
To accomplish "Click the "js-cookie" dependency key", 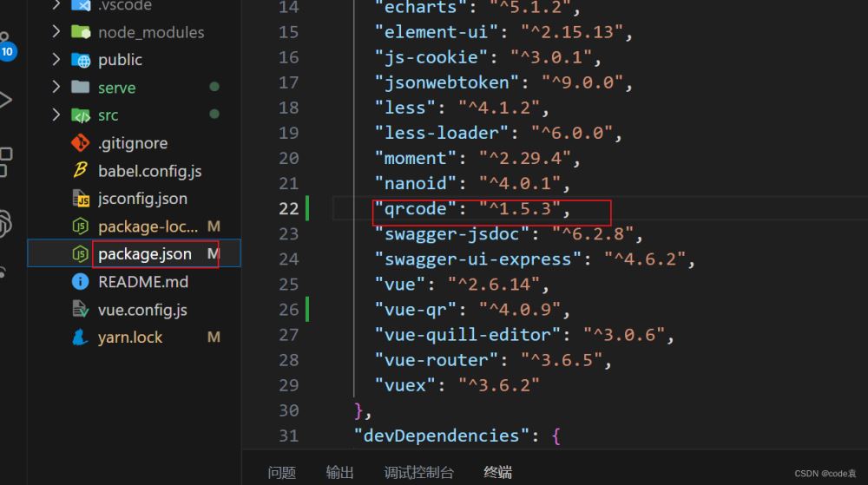I will (431, 57).
